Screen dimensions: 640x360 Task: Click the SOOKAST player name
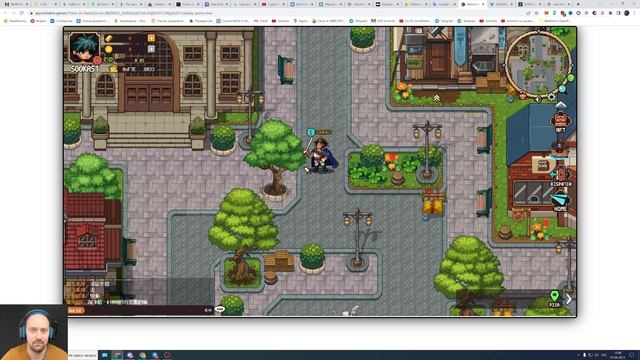point(84,69)
